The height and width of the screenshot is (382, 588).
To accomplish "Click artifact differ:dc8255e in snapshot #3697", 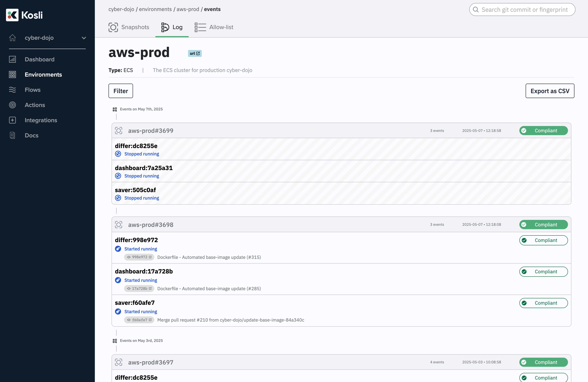I will click(136, 378).
